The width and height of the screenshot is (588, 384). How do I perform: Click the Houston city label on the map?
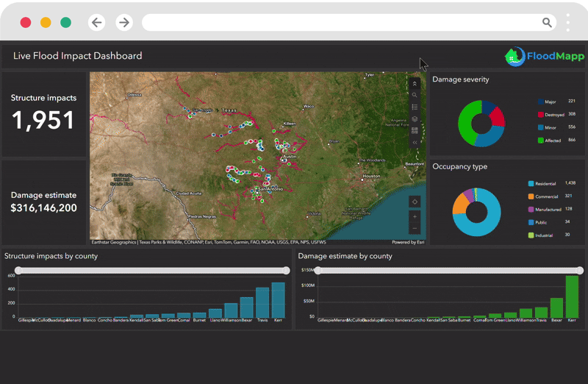(x=371, y=176)
